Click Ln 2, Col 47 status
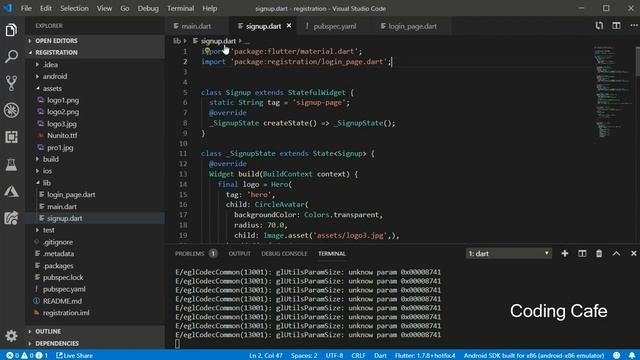 tap(266, 356)
